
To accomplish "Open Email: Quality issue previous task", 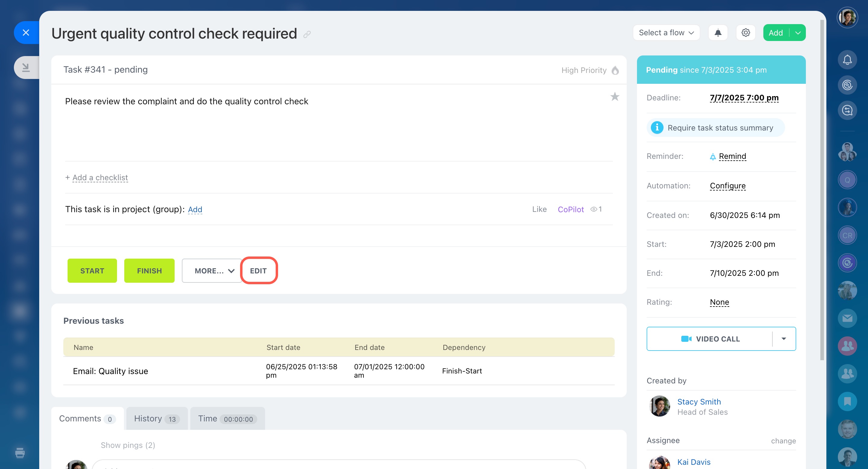I will coord(110,371).
